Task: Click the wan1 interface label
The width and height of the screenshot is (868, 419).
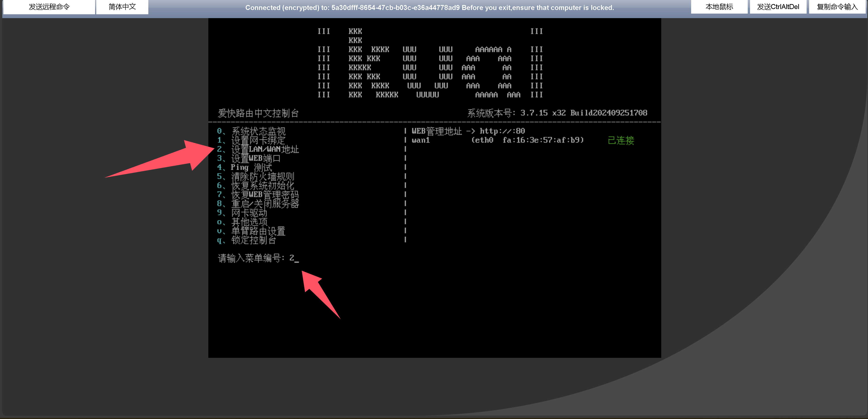Action: (421, 140)
